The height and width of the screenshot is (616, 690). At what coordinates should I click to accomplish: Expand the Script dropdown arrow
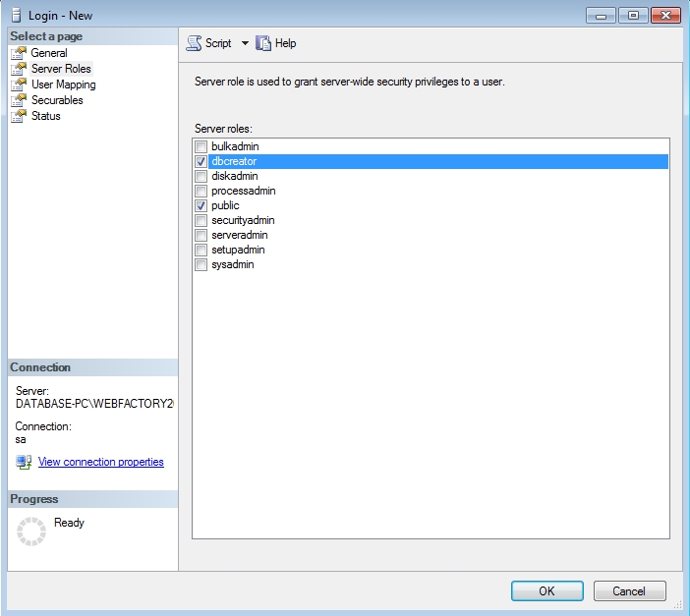(x=245, y=43)
